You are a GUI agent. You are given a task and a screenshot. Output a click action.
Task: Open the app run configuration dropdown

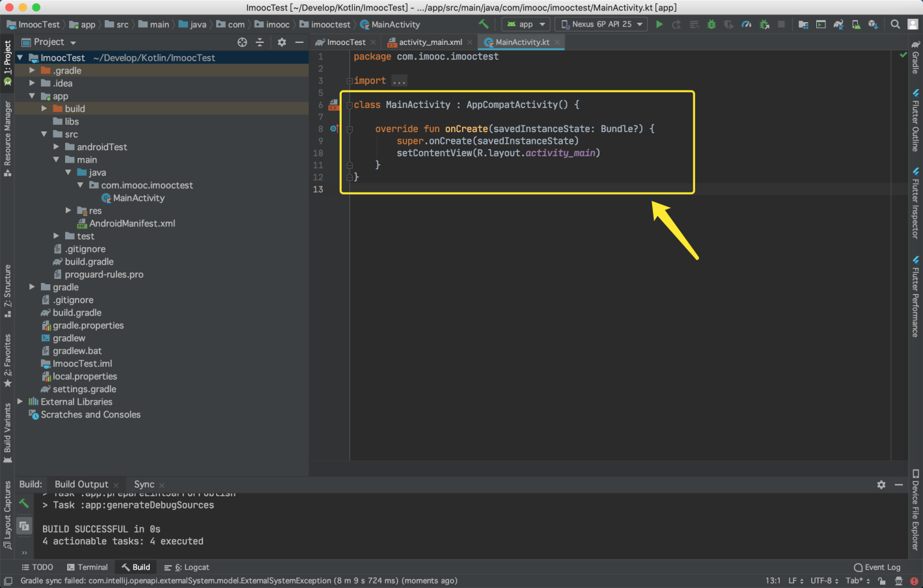pos(526,24)
